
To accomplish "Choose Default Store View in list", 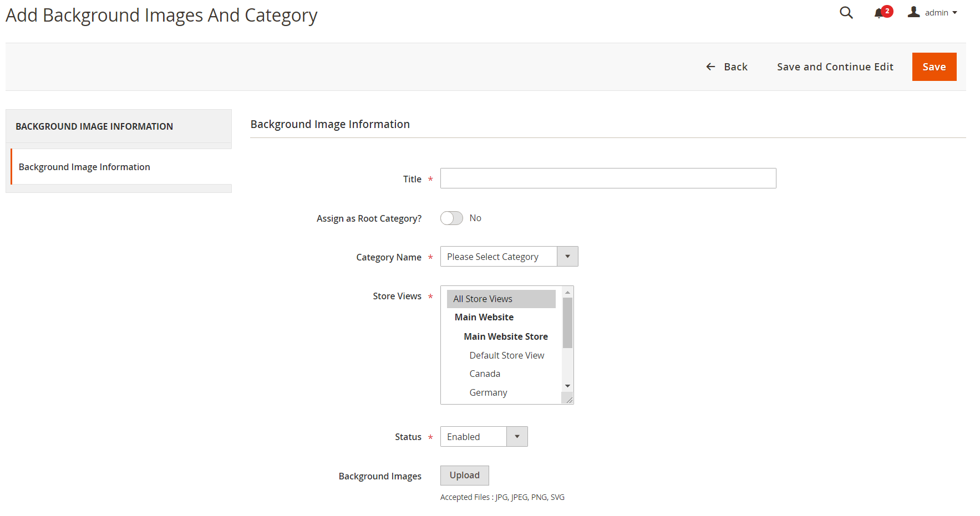I will (x=506, y=355).
